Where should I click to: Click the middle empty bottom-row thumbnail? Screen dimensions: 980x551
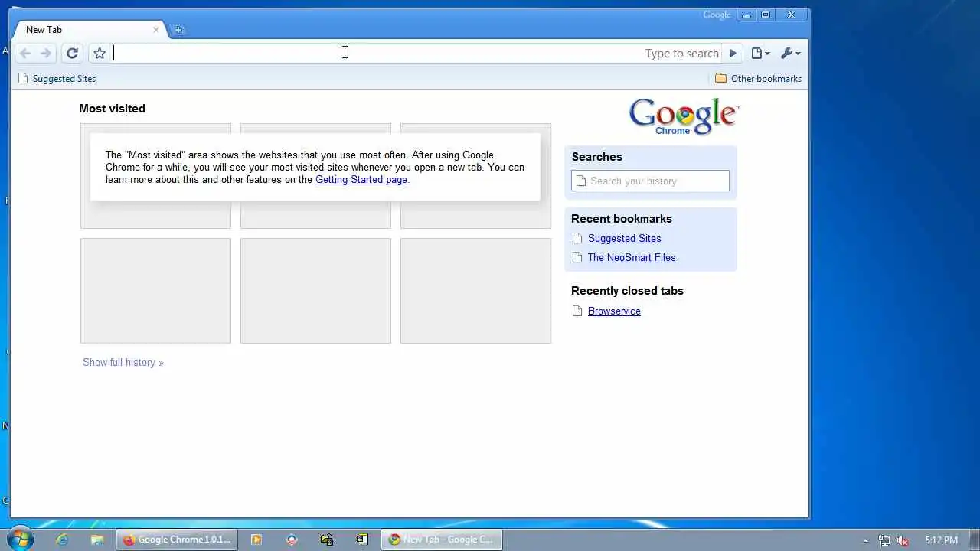point(315,291)
